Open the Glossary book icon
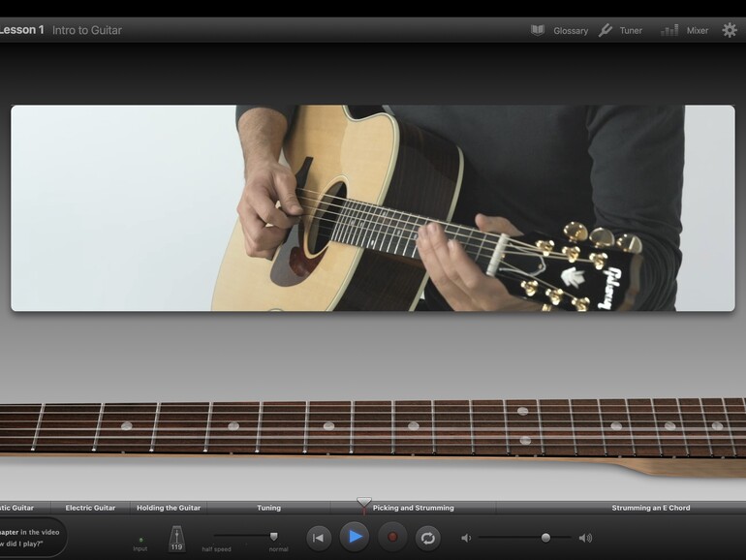The height and width of the screenshot is (560, 746). coord(538,30)
